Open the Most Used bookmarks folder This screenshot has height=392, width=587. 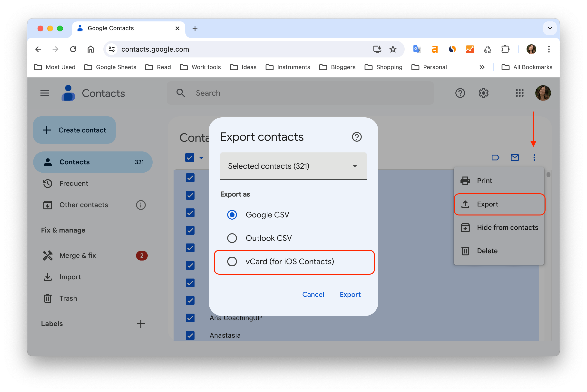pyautogui.click(x=55, y=67)
